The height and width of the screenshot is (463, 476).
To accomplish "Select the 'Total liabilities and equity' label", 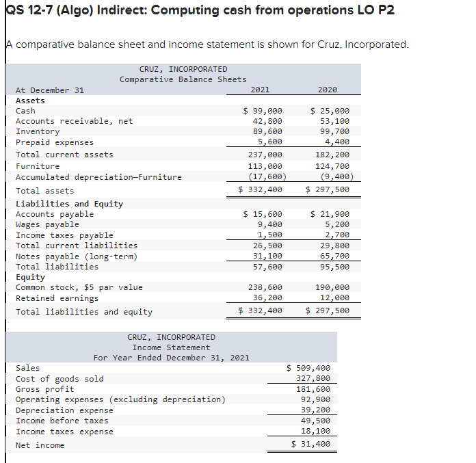I will pos(84,312).
